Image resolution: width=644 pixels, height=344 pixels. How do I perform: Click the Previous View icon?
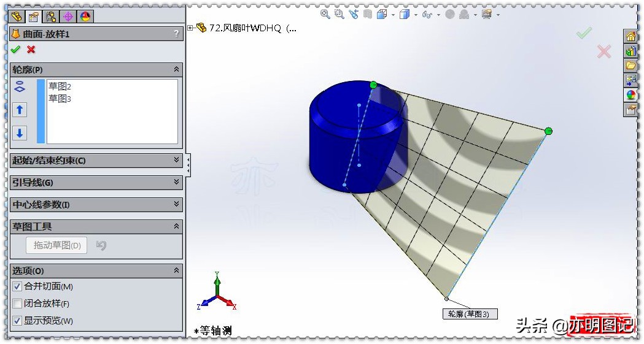point(354,14)
